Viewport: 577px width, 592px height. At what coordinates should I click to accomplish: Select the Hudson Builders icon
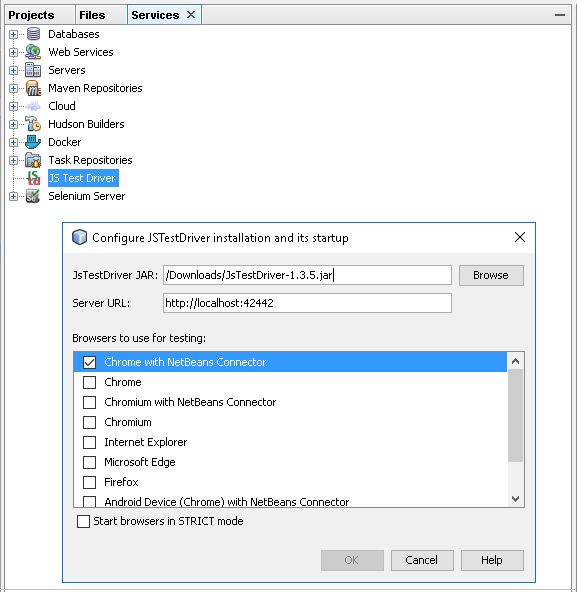tap(33, 124)
